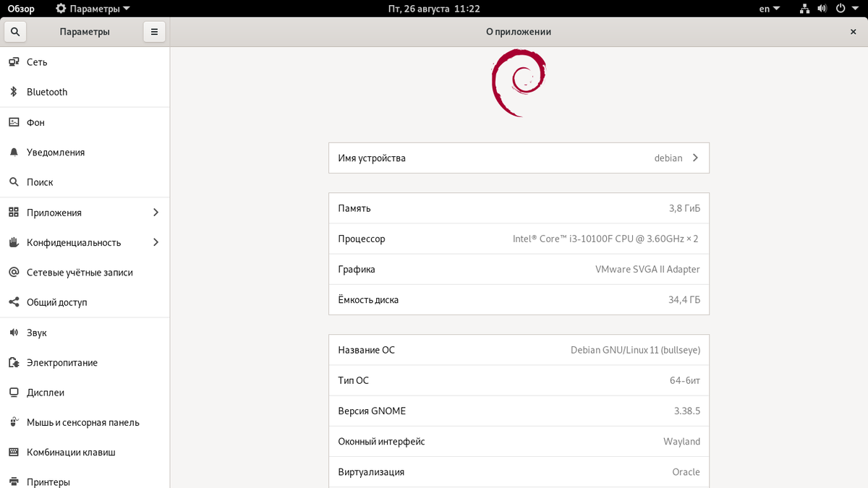Click the OS type value 64-бит
868x488 pixels.
tap(685, 380)
